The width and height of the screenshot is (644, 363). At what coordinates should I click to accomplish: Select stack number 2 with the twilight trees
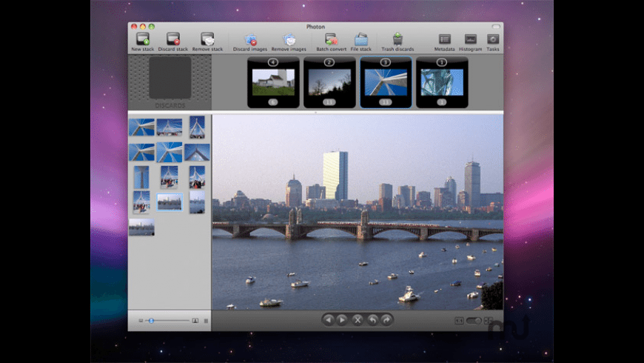click(x=329, y=83)
